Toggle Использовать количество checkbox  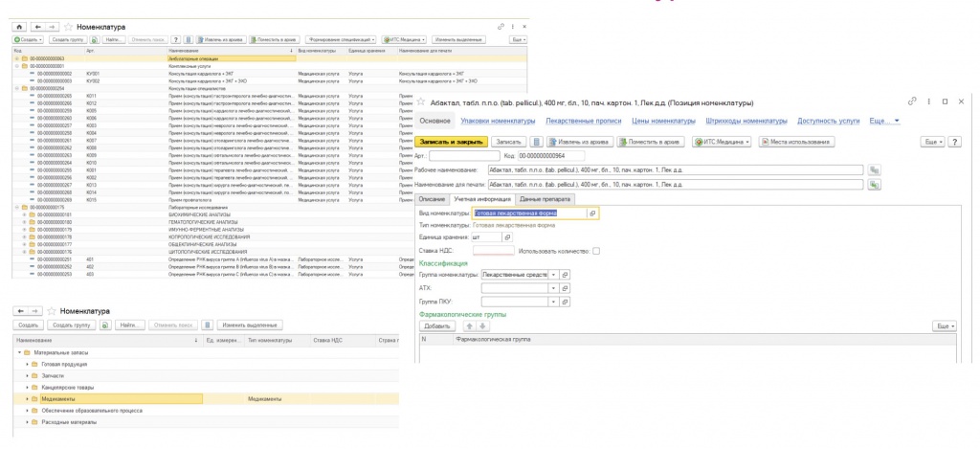596,252
